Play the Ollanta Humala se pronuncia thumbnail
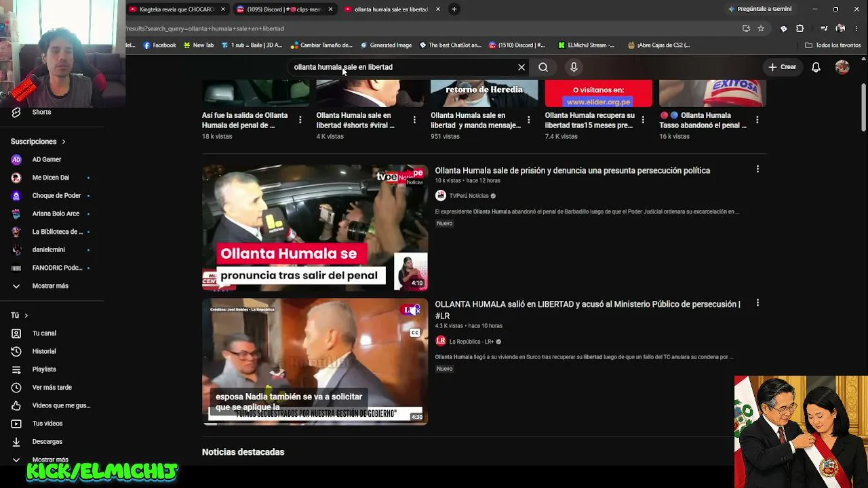 click(315, 228)
